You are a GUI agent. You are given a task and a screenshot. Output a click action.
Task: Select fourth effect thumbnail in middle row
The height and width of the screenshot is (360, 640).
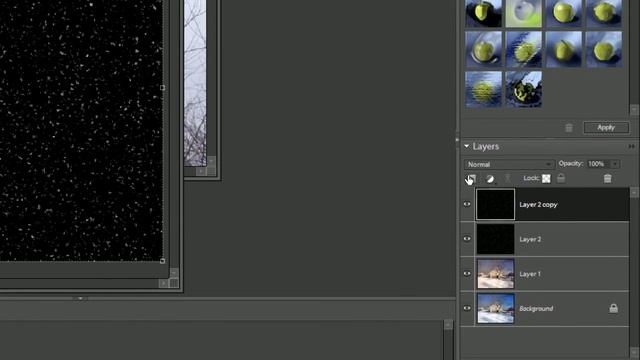point(604,49)
